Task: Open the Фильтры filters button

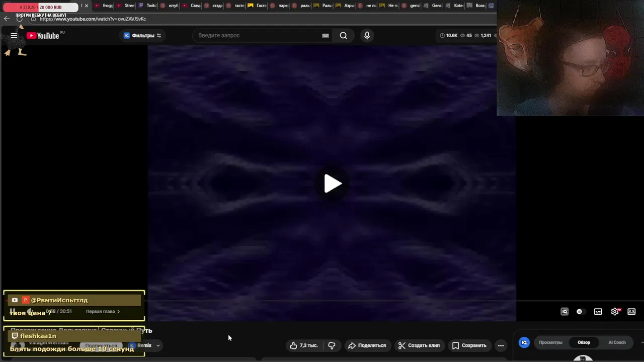Action: point(142,35)
